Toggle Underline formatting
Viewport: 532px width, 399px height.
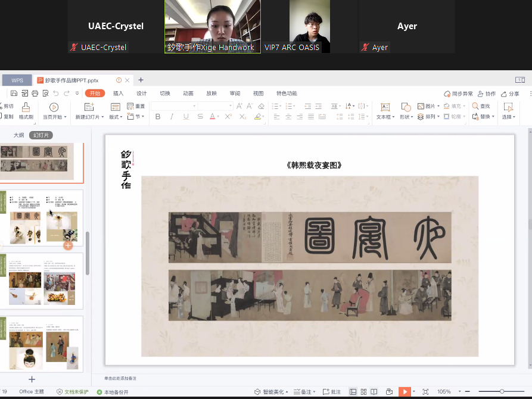pyautogui.click(x=186, y=117)
